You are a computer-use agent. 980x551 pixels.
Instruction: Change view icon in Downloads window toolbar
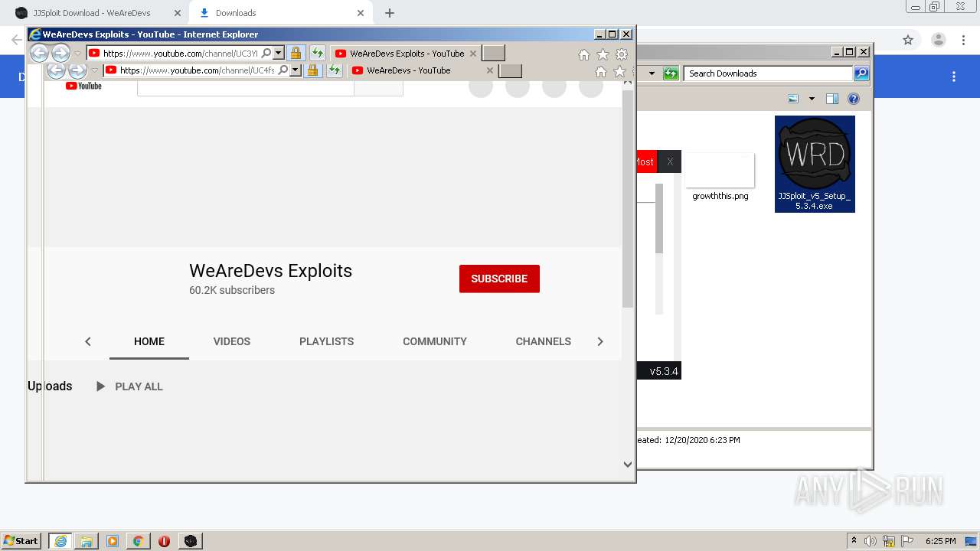pos(793,99)
